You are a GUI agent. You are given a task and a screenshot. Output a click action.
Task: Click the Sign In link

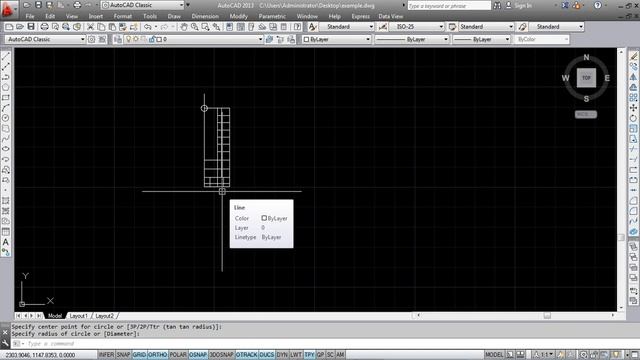(x=523, y=6)
